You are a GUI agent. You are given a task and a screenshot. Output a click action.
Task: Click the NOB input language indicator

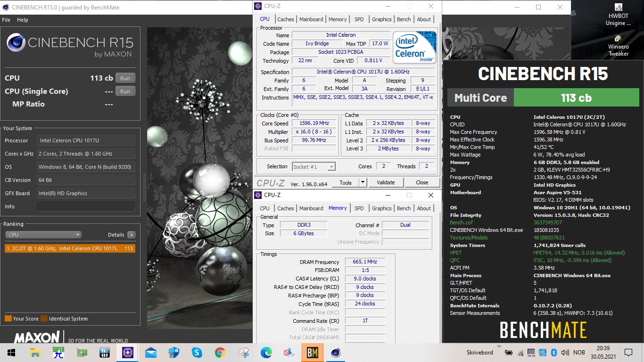(579, 353)
